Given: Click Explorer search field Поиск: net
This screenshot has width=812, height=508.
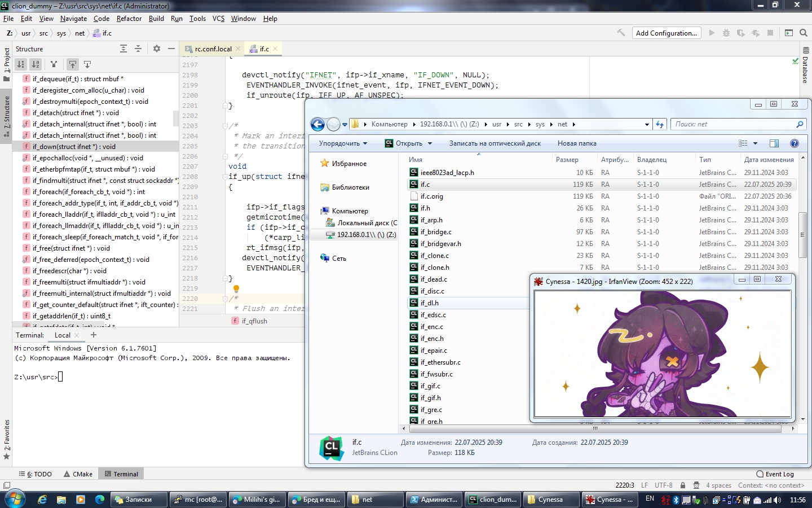Looking at the screenshot, I should pos(739,124).
